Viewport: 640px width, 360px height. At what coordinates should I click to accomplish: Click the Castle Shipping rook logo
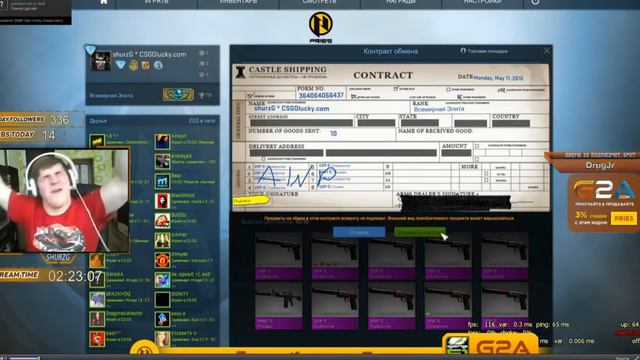click(240, 72)
